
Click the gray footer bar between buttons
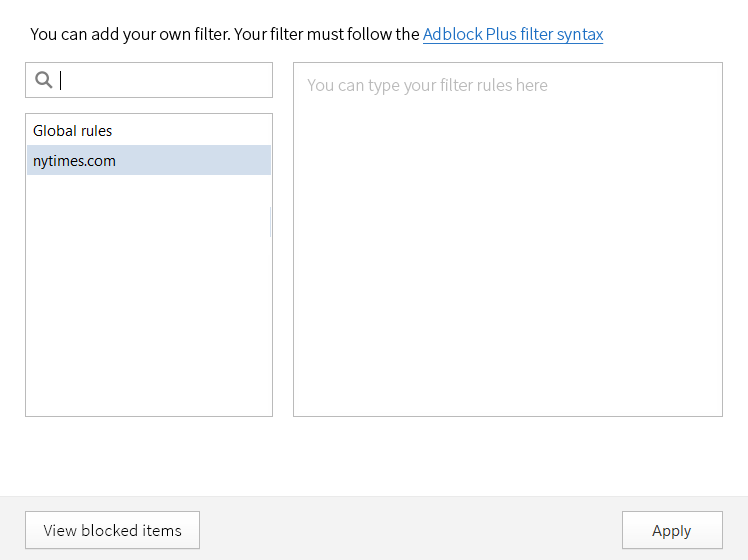pyautogui.click(x=410, y=529)
